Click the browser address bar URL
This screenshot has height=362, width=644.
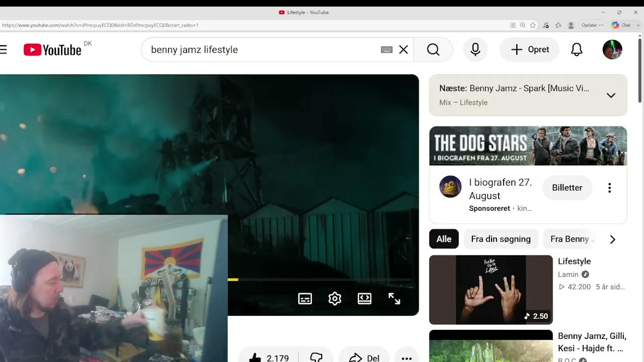click(101, 25)
